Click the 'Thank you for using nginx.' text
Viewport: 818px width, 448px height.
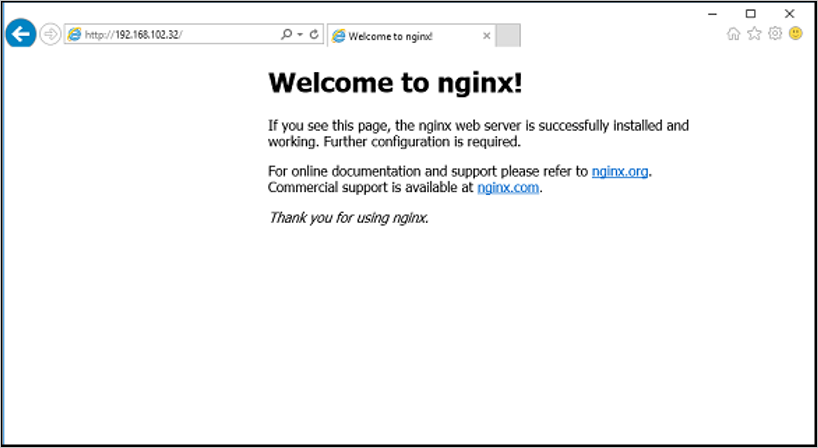coord(348,217)
